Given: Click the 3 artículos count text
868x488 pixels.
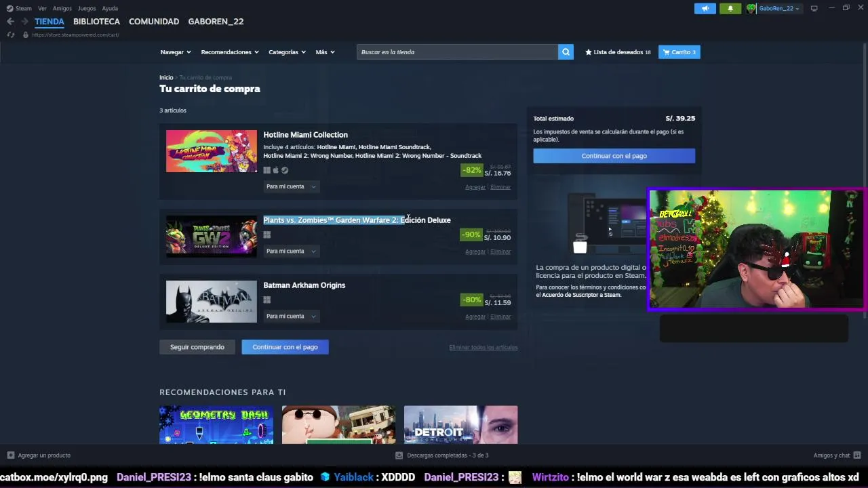Looking at the screenshot, I should click(x=173, y=110).
